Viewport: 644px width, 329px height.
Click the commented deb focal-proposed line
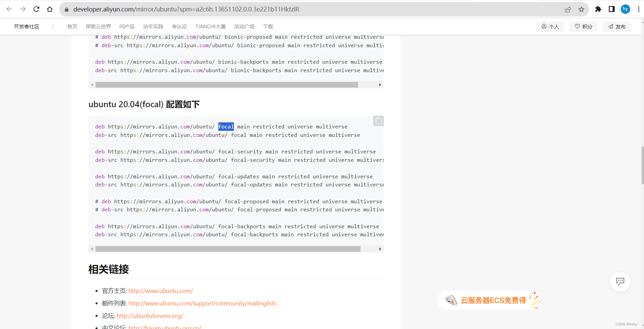click(239, 202)
